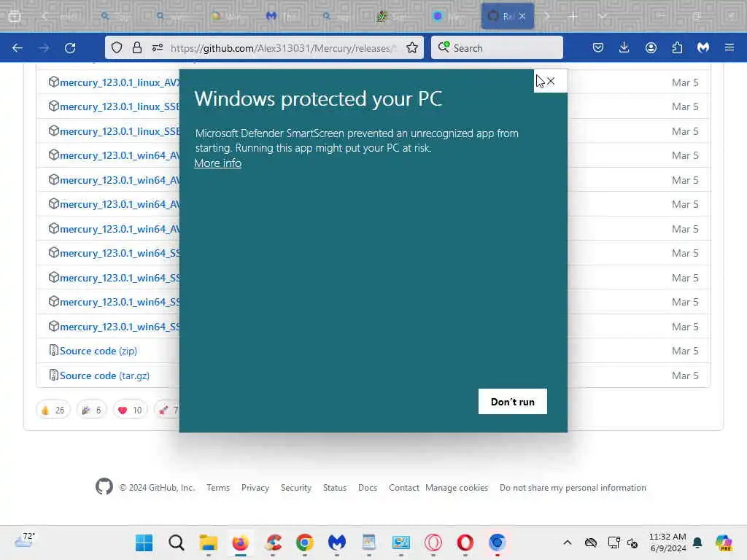Open the Firefox hamburger application menu
Image resolution: width=747 pixels, height=560 pixels.
pyautogui.click(x=729, y=47)
